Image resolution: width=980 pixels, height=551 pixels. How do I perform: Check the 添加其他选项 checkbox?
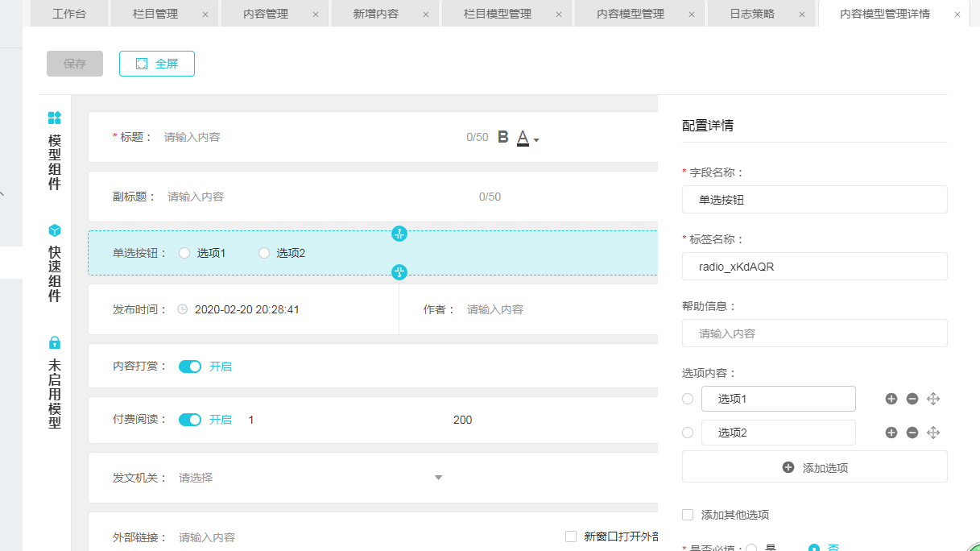click(x=688, y=515)
